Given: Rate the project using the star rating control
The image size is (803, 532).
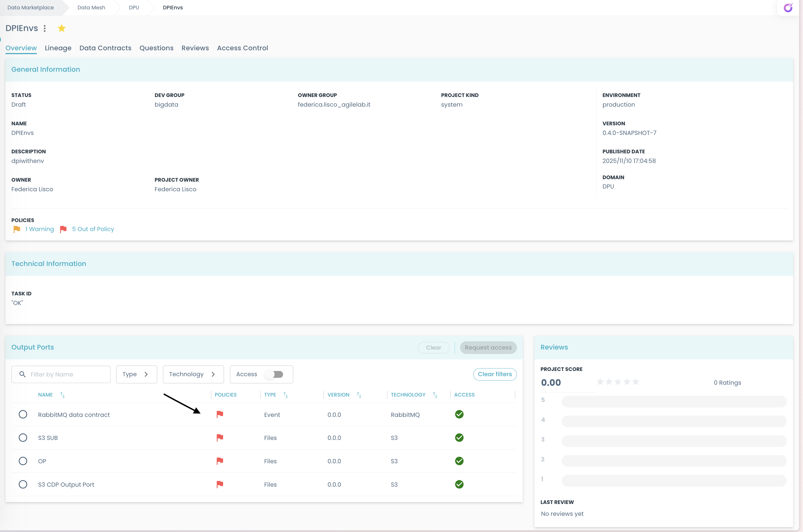Looking at the screenshot, I should (618, 382).
